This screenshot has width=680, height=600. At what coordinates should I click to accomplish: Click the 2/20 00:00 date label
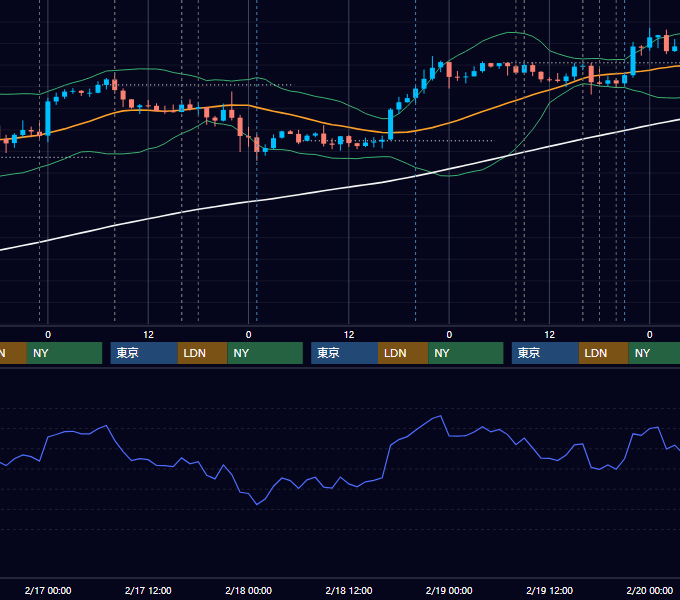(649, 590)
